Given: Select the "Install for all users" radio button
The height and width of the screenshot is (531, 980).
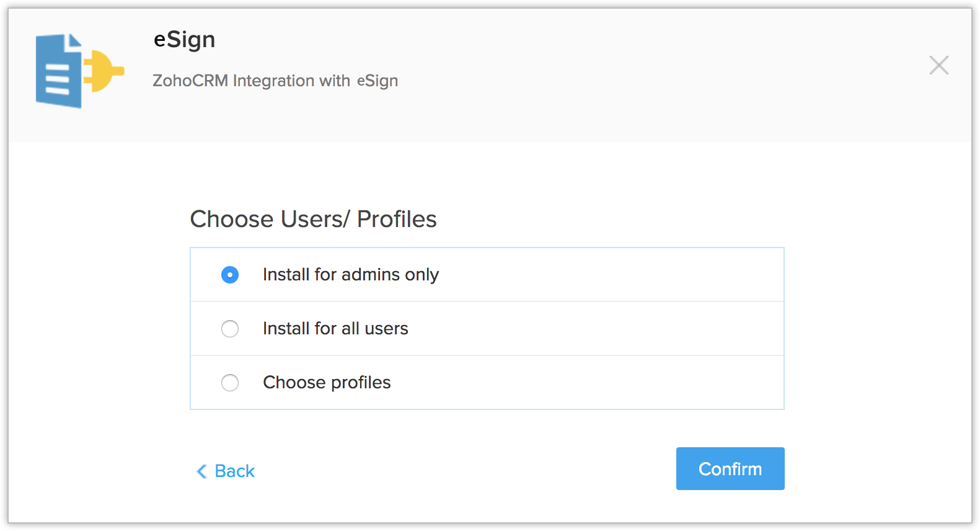Looking at the screenshot, I should [x=230, y=329].
